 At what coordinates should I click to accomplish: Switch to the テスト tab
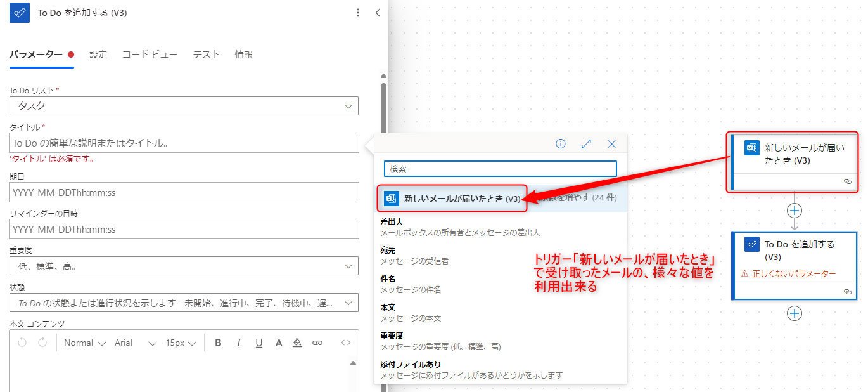click(x=207, y=55)
